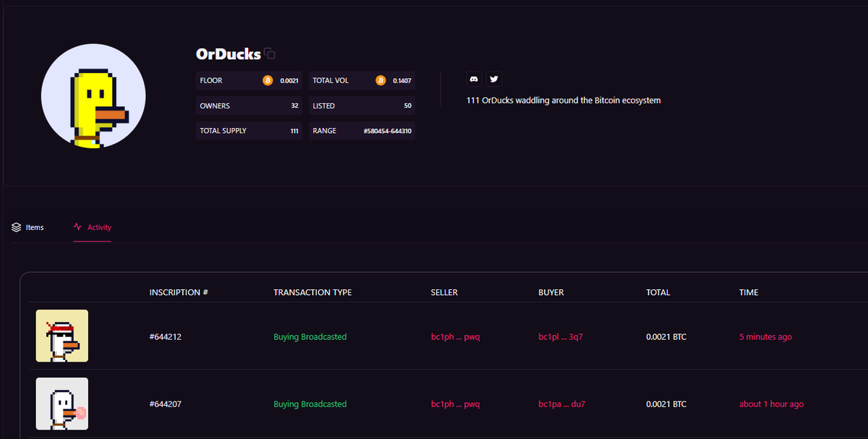
Task: Switch to the Items tab
Action: [x=27, y=227]
